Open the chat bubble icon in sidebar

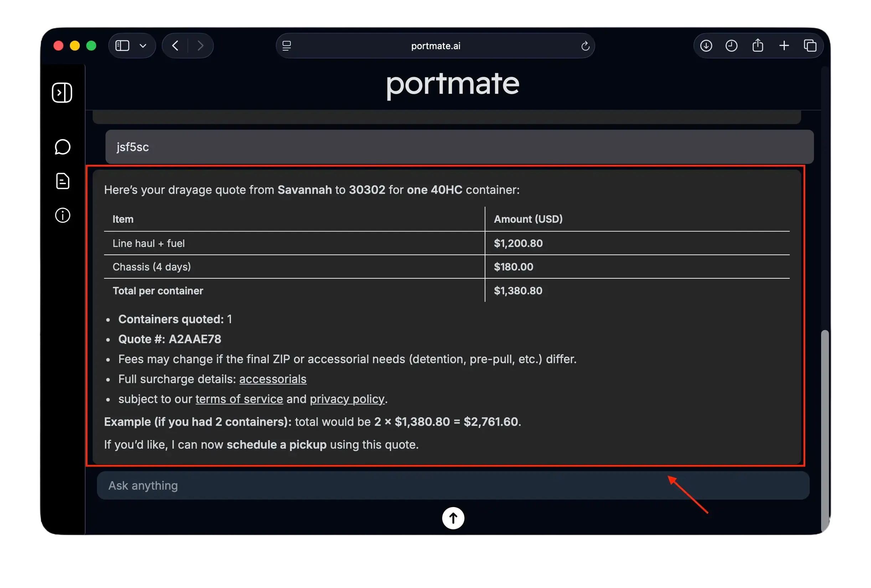tap(63, 147)
